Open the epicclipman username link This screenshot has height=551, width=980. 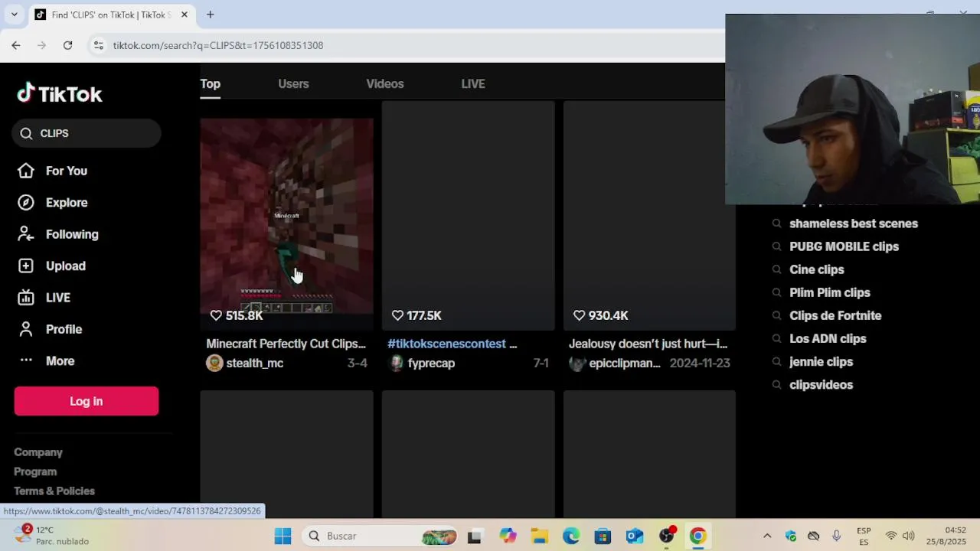click(625, 363)
